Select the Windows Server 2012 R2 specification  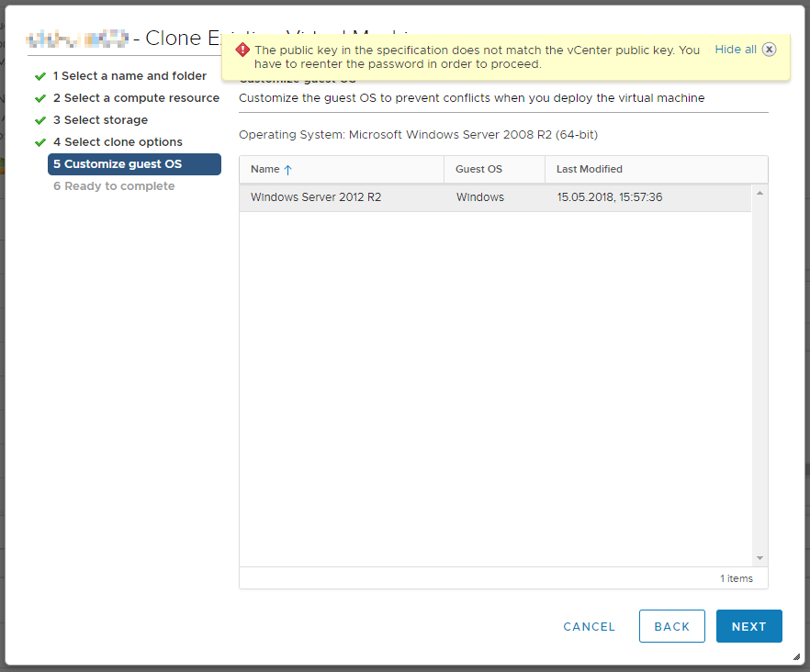coord(495,197)
